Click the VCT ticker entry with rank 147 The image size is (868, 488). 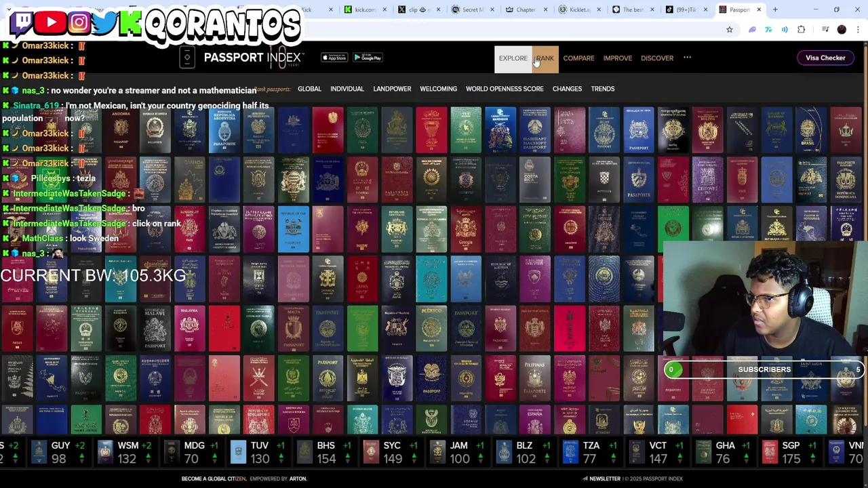(x=656, y=452)
